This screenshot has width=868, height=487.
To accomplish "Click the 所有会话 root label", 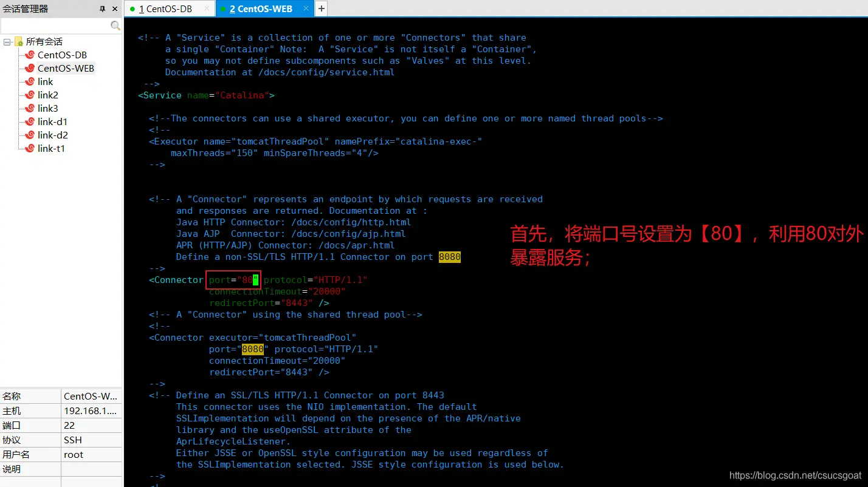I will point(44,42).
